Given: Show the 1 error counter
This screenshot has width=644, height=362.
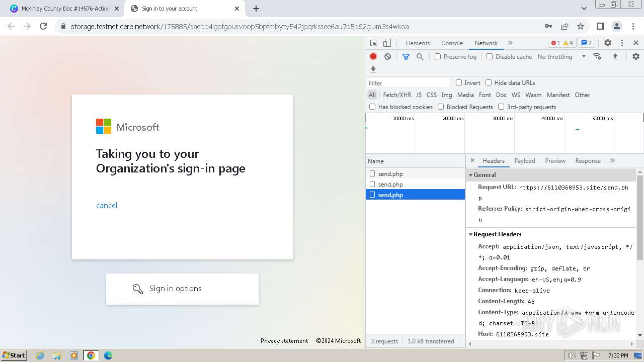Looking at the screenshot, I should 555,43.
